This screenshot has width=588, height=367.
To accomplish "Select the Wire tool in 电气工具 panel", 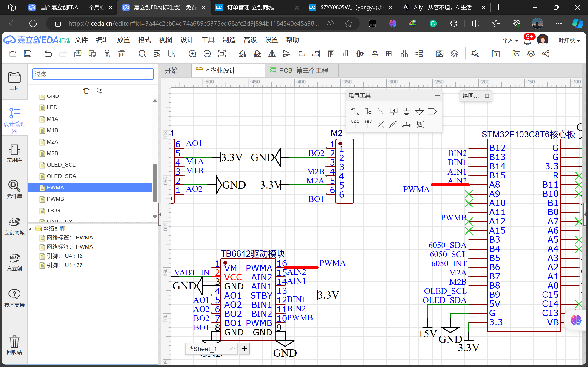I will [x=355, y=111].
